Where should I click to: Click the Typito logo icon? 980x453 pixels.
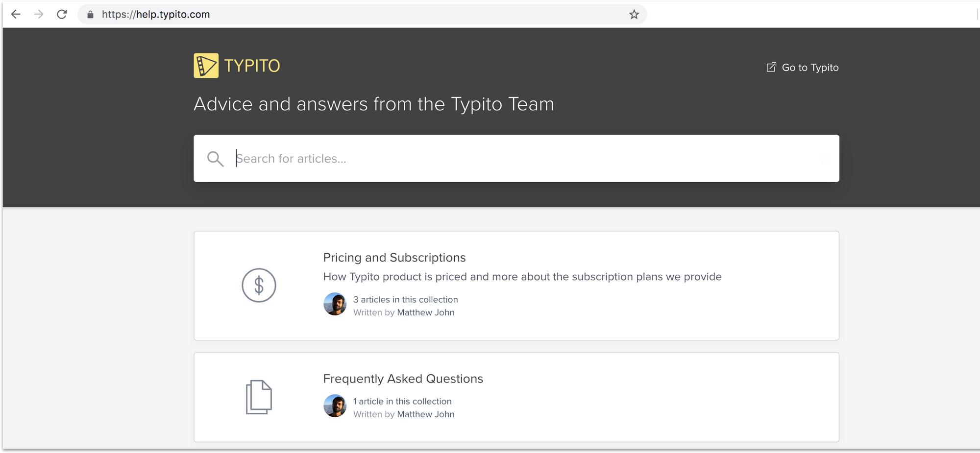[206, 66]
